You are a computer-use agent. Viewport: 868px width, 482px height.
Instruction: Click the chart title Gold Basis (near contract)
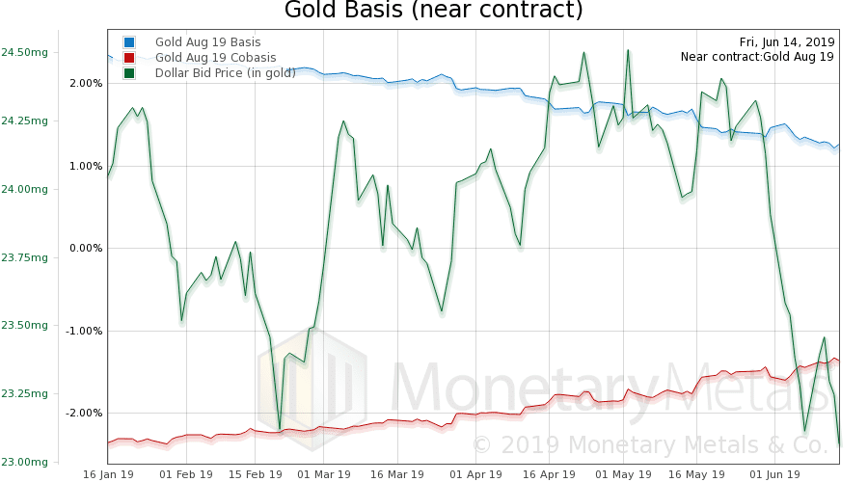(434, 12)
